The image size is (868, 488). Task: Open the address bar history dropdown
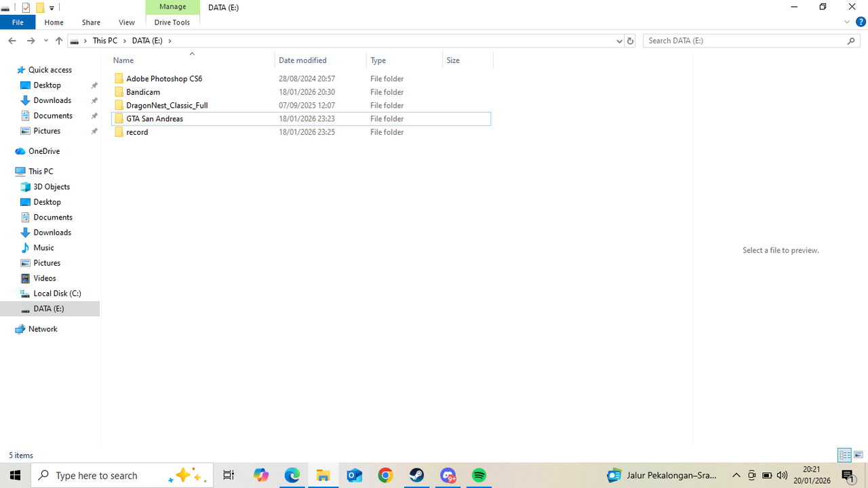click(619, 41)
